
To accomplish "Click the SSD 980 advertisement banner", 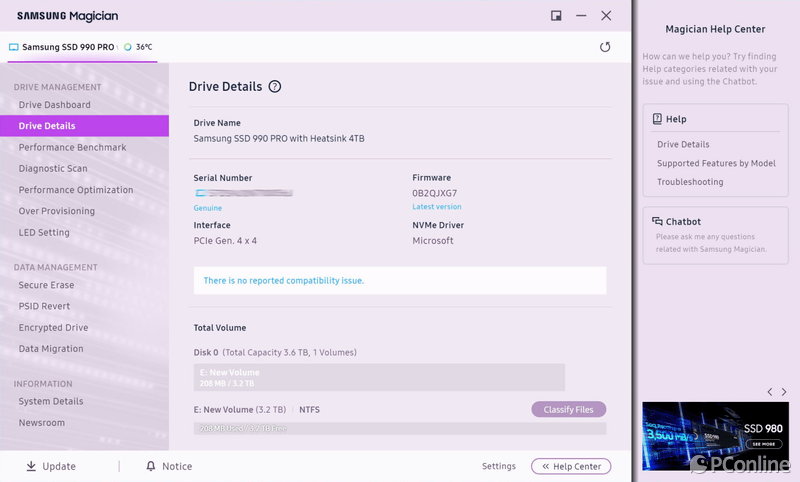I will pos(714,436).
